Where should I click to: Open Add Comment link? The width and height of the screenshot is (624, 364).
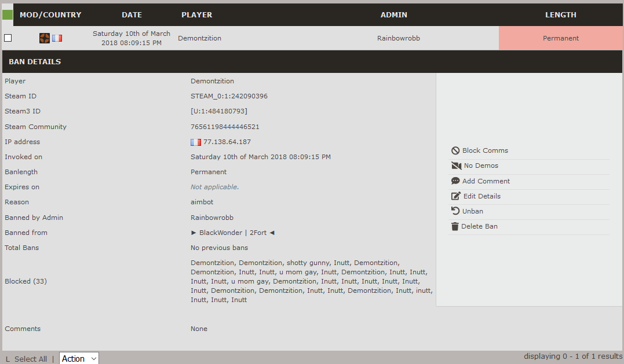pyautogui.click(x=486, y=181)
